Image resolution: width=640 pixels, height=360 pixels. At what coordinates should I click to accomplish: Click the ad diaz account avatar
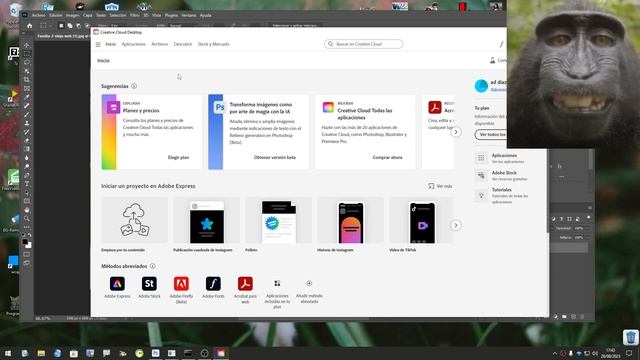pos(481,86)
